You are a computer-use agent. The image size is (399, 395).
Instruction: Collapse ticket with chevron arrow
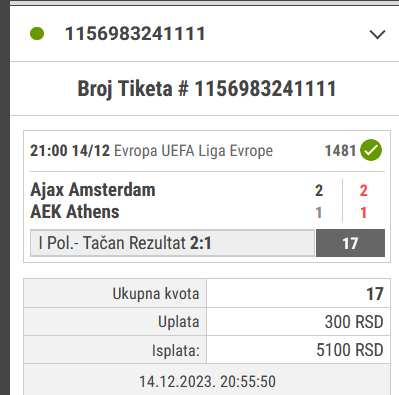377,34
